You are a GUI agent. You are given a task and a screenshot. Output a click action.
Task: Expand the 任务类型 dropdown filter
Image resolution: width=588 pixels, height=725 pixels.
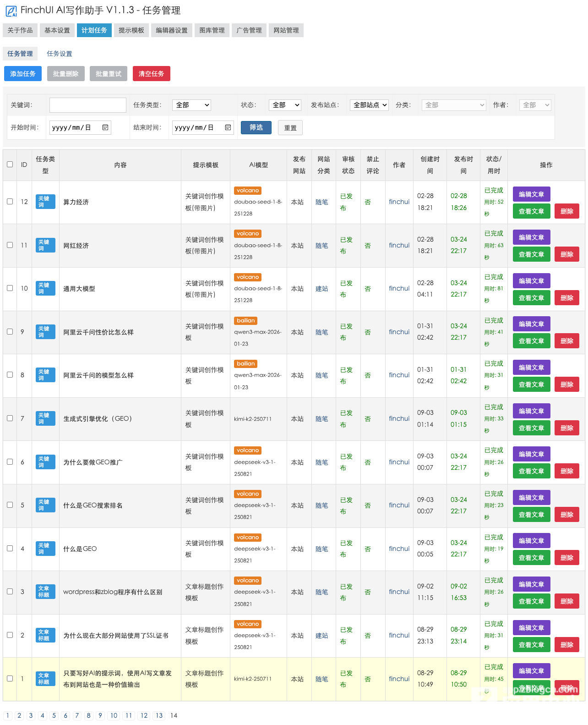click(x=191, y=105)
